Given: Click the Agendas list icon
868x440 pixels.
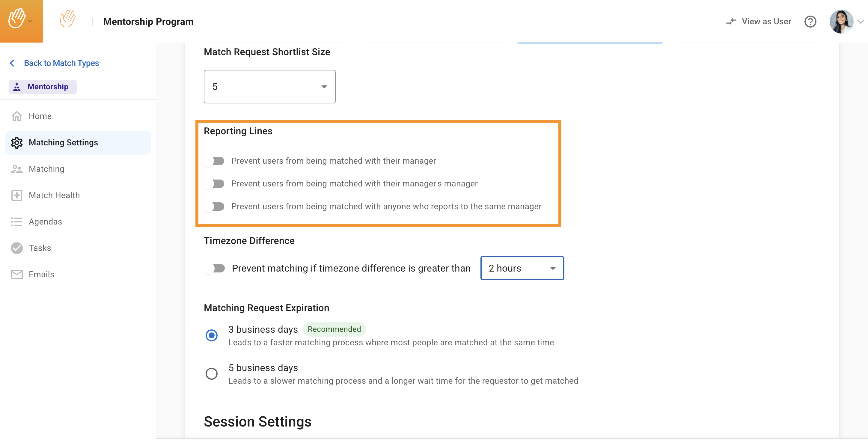Looking at the screenshot, I should pos(16,222).
